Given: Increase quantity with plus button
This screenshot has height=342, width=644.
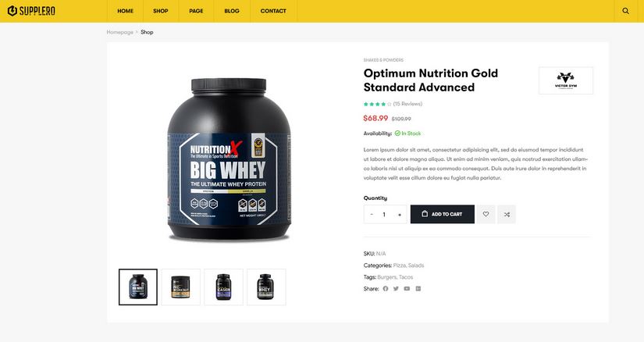Looking at the screenshot, I should pos(399,215).
